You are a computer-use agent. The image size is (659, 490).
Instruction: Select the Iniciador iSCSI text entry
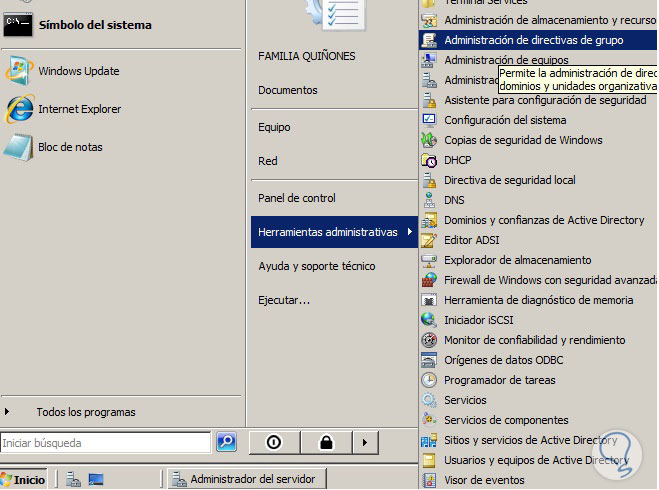click(x=479, y=320)
